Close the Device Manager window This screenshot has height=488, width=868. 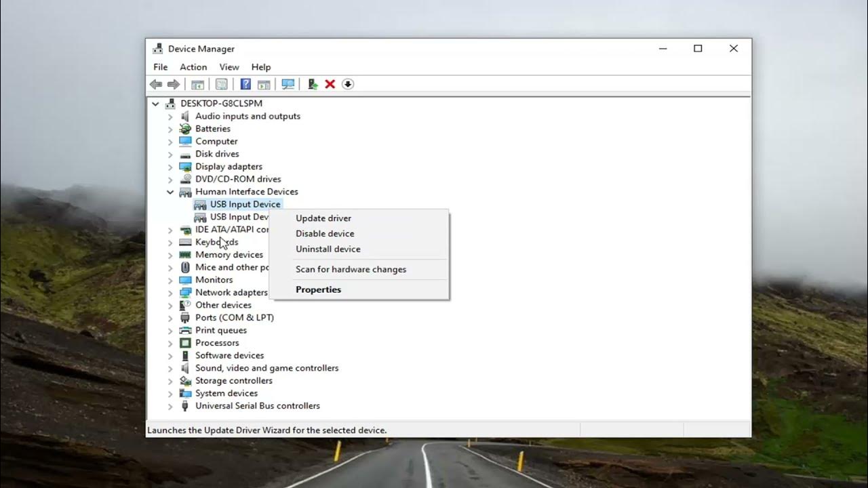point(734,49)
